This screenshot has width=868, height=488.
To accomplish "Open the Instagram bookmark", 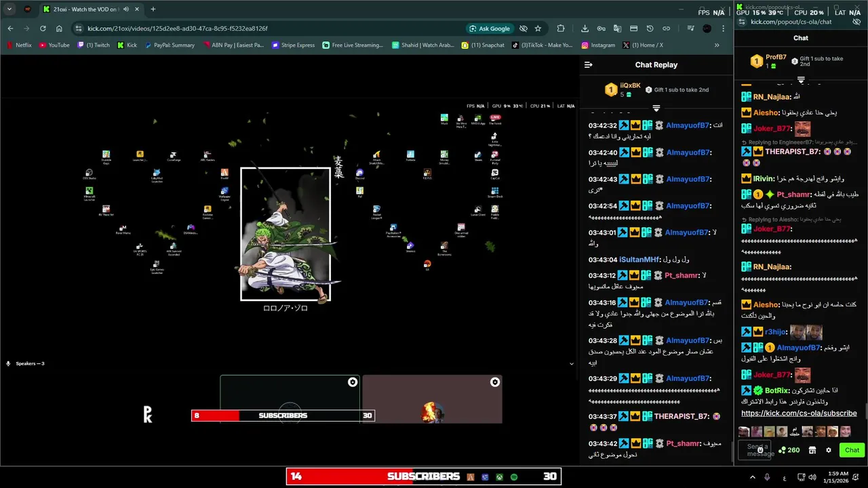I will pyautogui.click(x=598, y=45).
